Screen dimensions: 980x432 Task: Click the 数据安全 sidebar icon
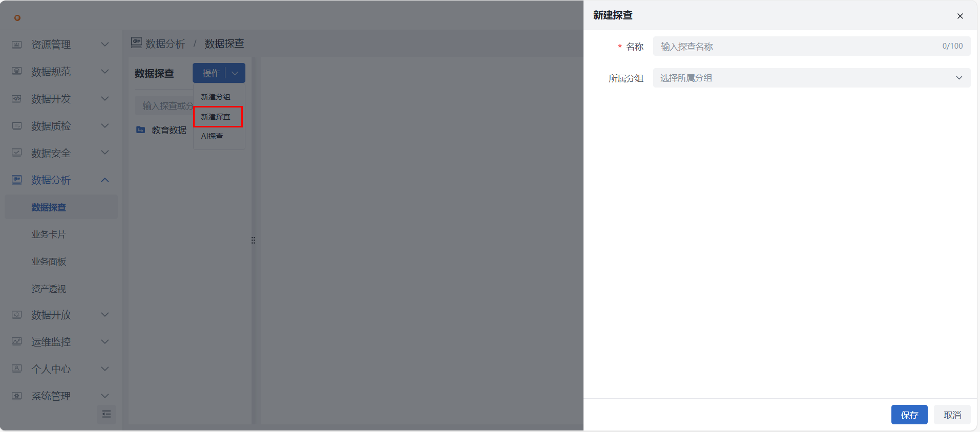tap(17, 153)
